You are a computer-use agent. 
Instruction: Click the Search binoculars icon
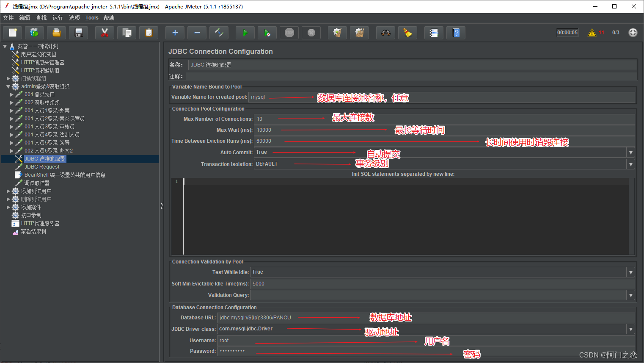pos(386,33)
